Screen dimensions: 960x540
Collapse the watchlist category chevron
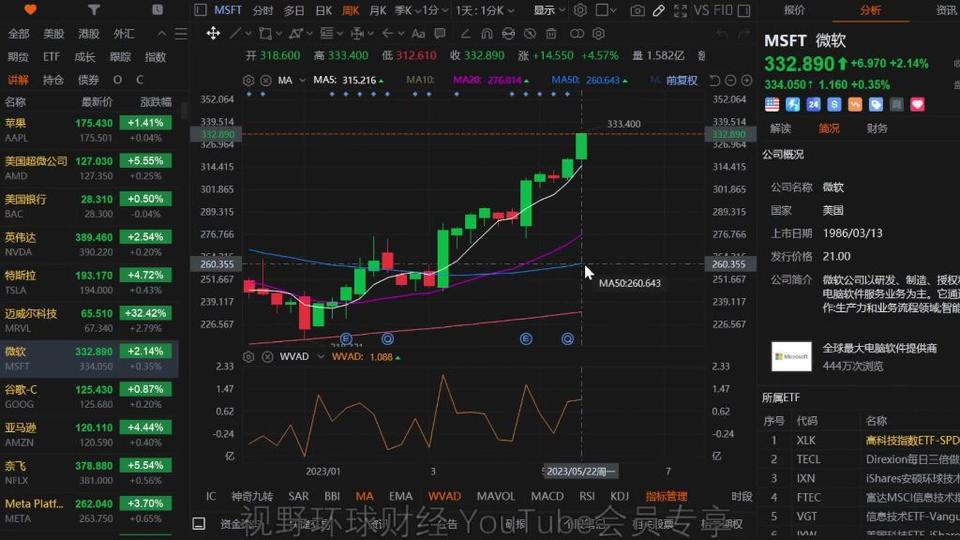click(162, 34)
